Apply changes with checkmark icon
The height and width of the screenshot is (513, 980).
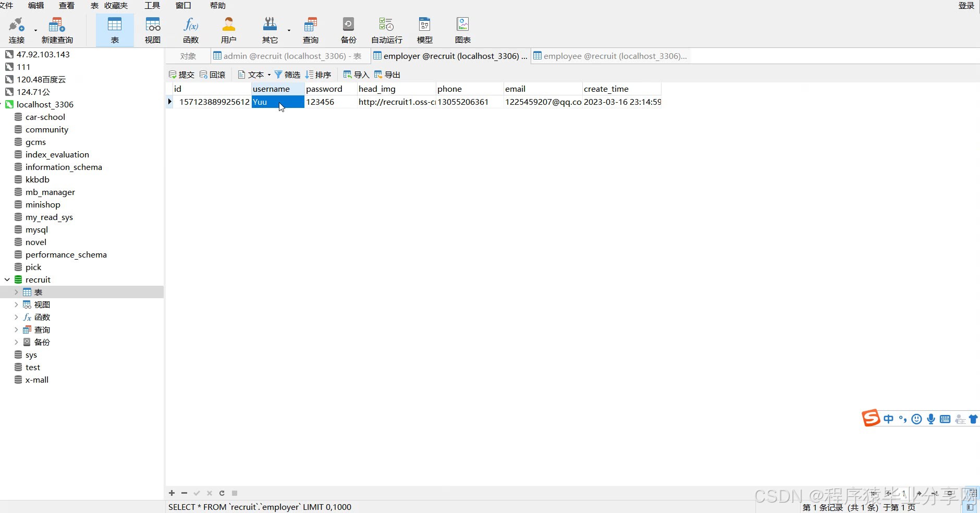[197, 493]
